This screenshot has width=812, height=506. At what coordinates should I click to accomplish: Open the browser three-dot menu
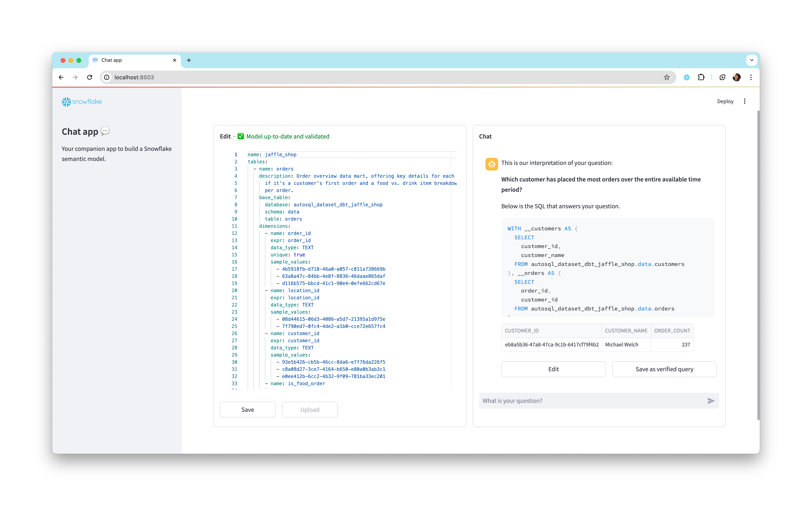click(751, 77)
